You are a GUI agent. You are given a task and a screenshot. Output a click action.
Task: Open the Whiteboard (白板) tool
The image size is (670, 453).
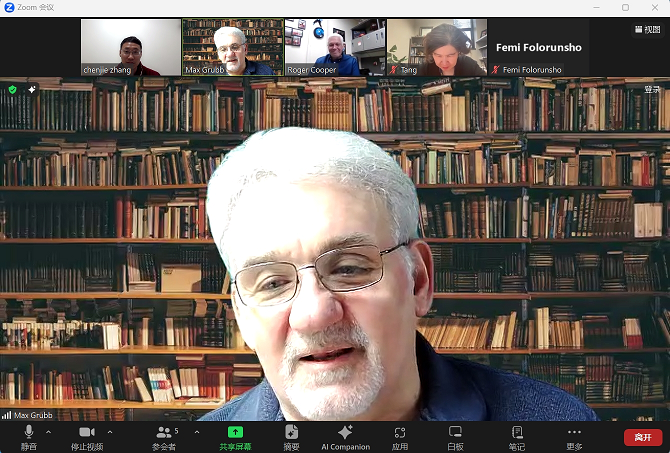[x=456, y=436]
